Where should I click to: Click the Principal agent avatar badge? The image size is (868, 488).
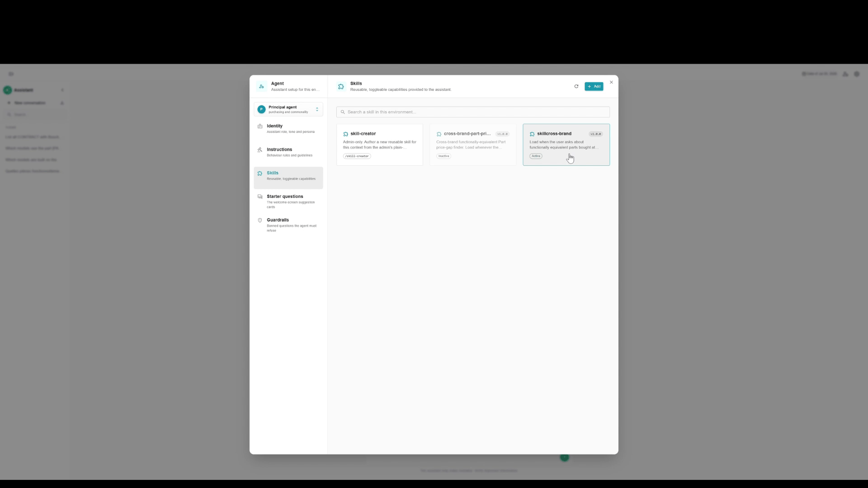(x=261, y=109)
